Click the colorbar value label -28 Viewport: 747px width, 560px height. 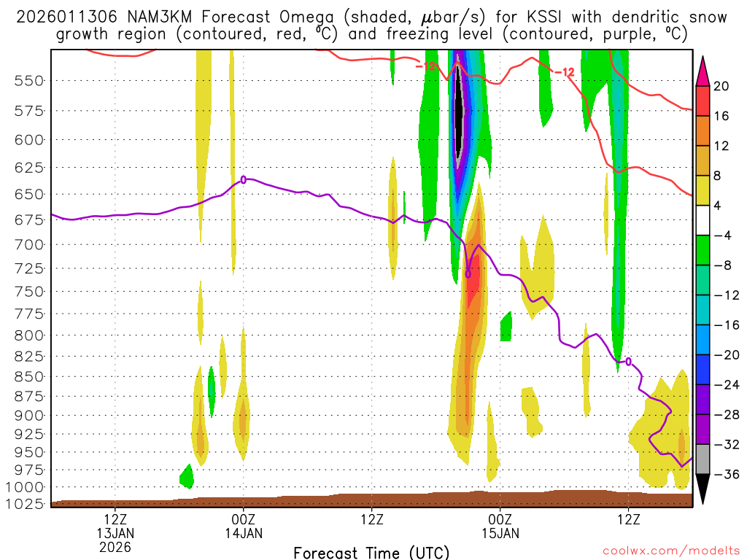pyautogui.click(x=727, y=415)
